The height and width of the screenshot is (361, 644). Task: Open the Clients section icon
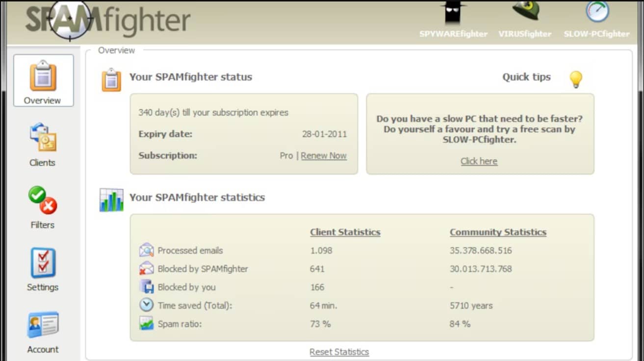[x=43, y=138]
